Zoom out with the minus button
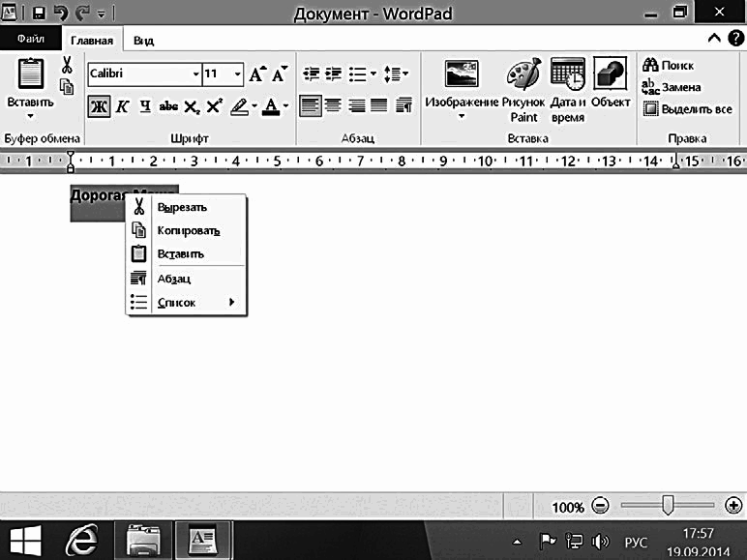 click(x=600, y=505)
